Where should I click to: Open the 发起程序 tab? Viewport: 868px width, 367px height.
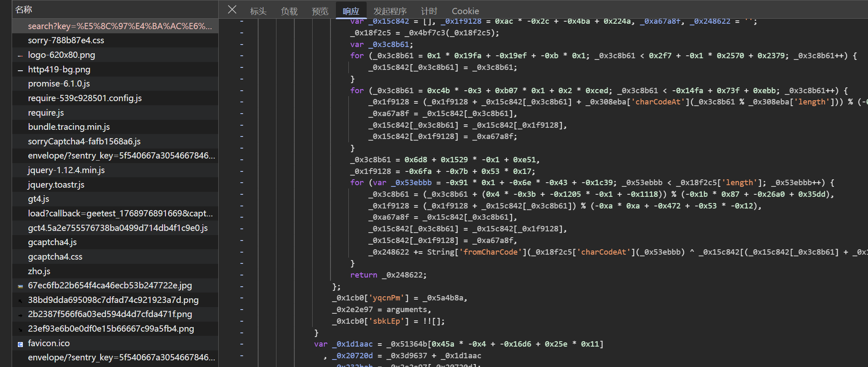390,11
